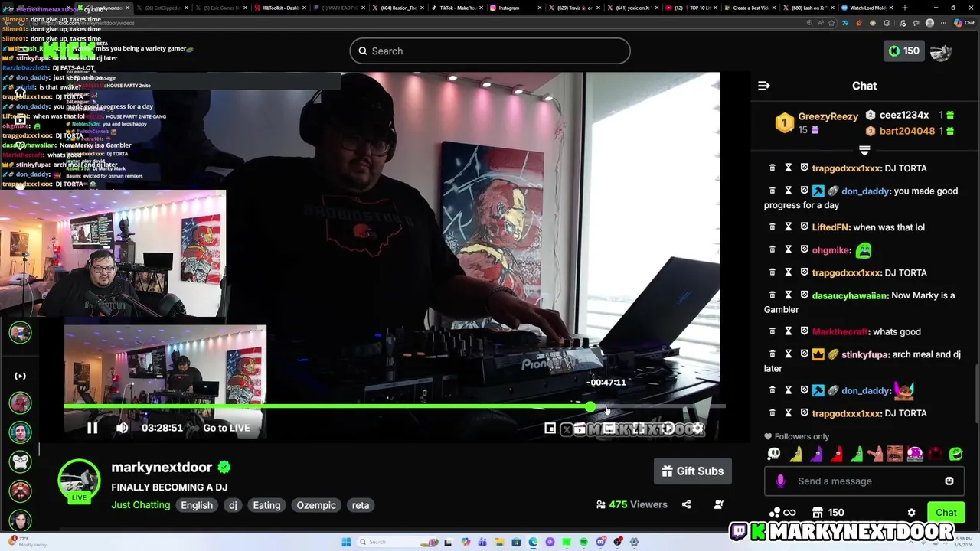The width and height of the screenshot is (980, 551).
Task: Click Gift Subs button
Action: coord(693,471)
